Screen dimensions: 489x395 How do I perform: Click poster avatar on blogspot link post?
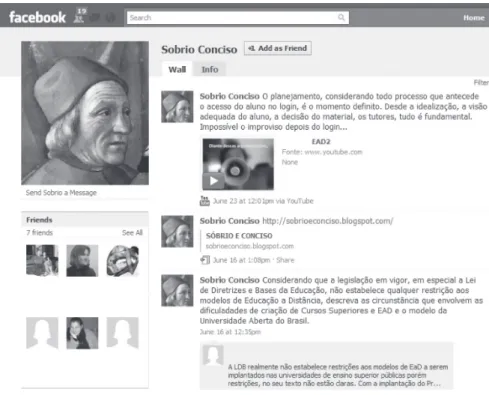pos(177,231)
